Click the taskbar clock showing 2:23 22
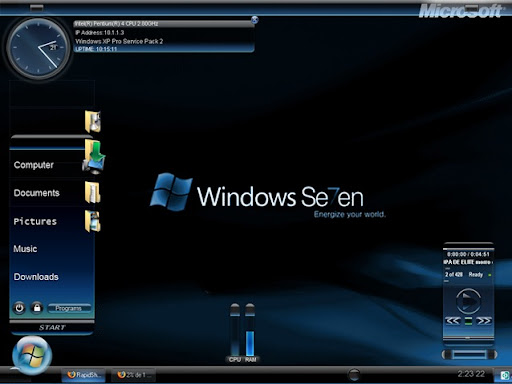This screenshot has width=512, height=384. (x=471, y=374)
